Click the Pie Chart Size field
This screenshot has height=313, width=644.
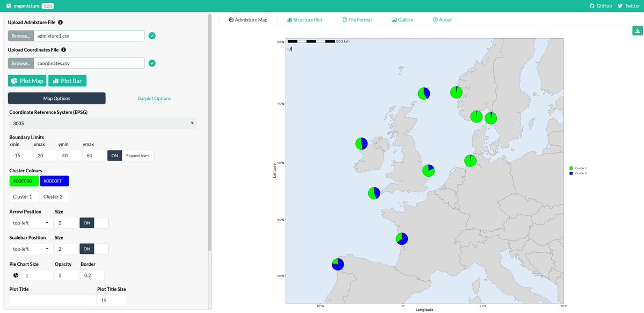pyautogui.click(x=38, y=275)
